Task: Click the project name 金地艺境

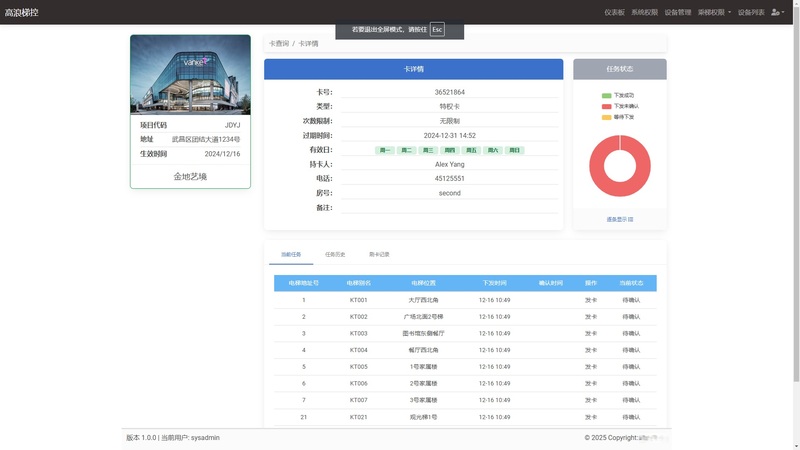Action: (x=190, y=177)
